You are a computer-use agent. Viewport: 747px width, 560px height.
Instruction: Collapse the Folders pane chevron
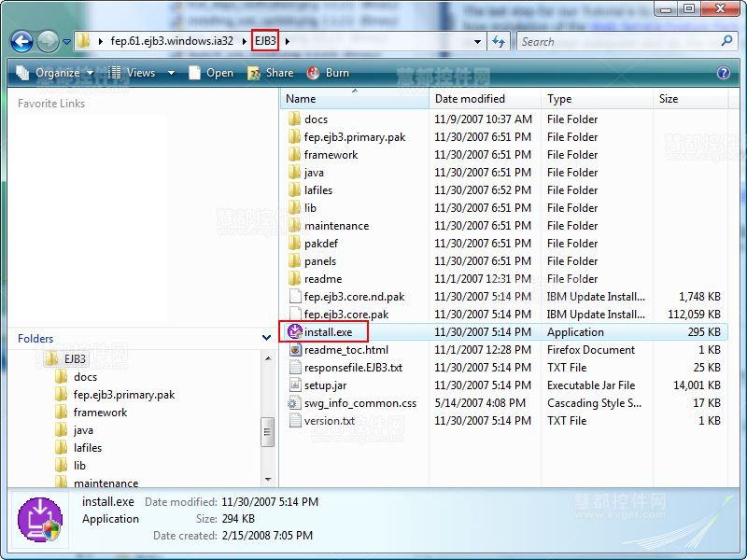click(x=266, y=338)
